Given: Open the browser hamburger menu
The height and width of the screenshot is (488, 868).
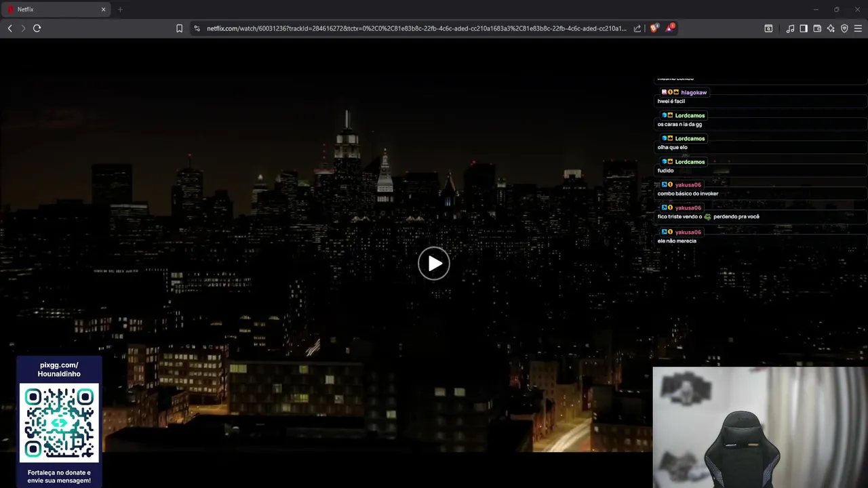Looking at the screenshot, I should click(x=858, y=28).
